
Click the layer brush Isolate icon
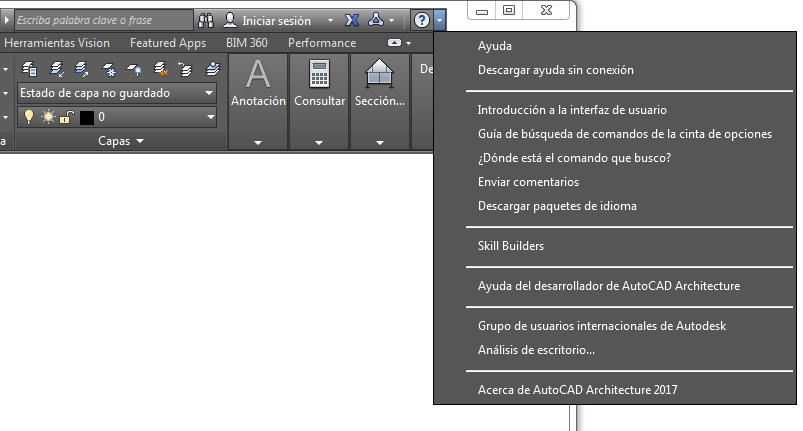(161, 69)
